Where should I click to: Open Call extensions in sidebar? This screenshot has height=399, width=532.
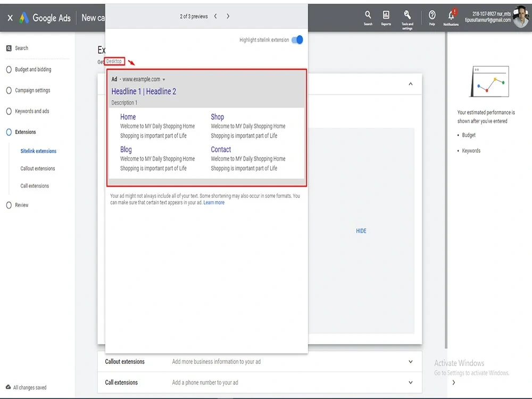[35, 186]
